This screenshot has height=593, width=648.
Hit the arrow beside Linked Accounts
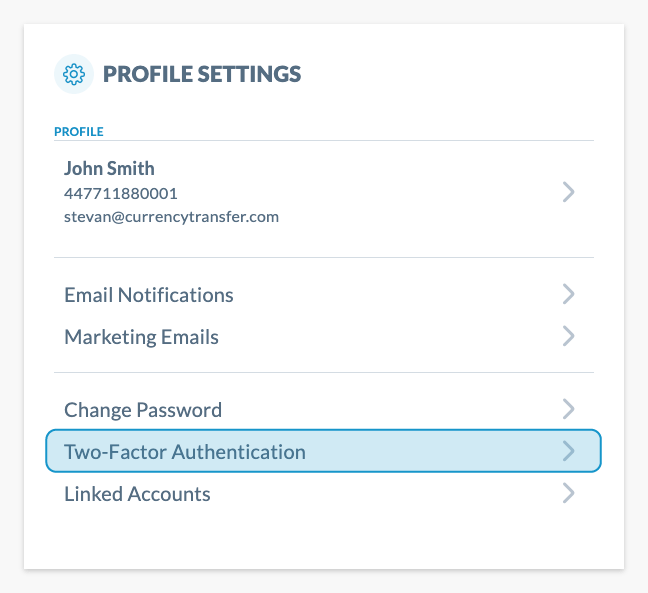point(568,493)
